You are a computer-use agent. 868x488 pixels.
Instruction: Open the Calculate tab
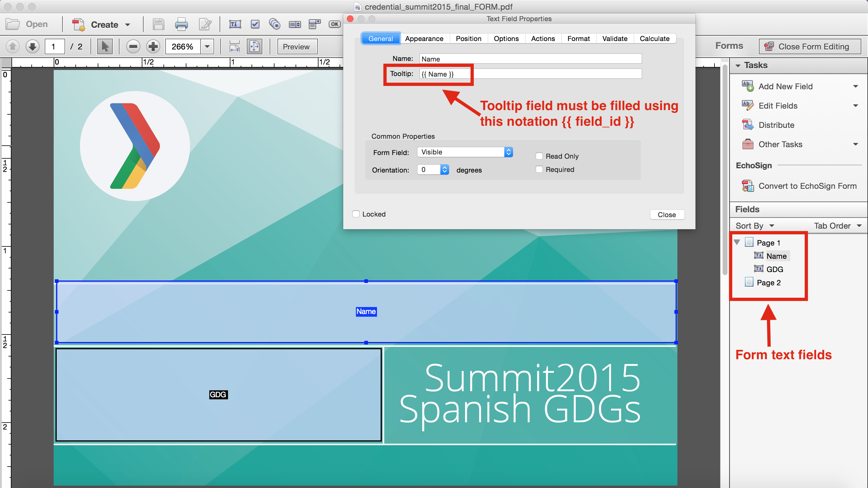click(x=654, y=39)
